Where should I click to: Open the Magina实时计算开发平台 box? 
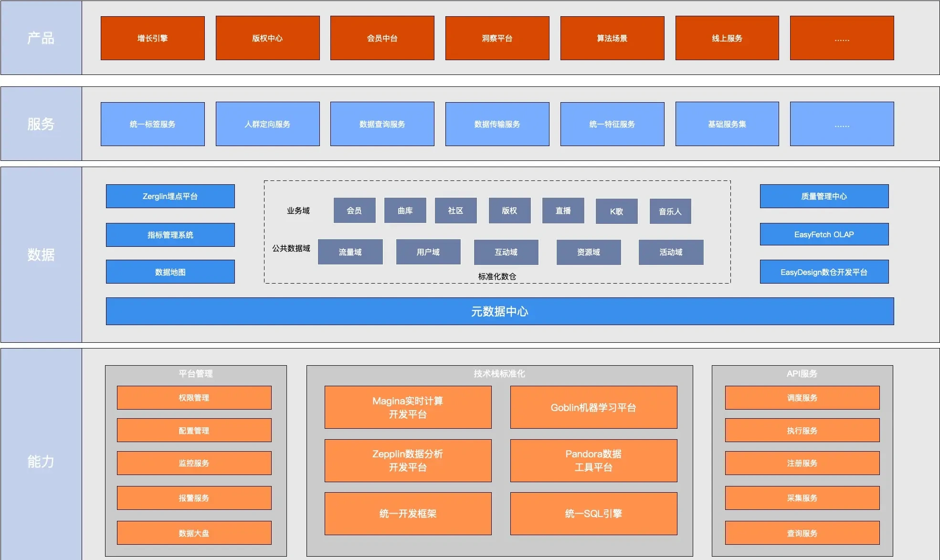408,407
